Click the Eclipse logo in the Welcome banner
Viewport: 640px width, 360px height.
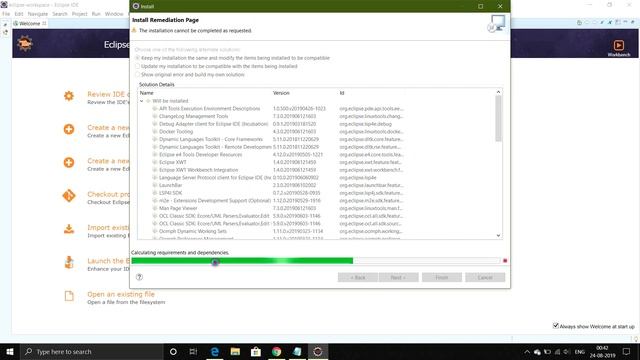point(24,43)
